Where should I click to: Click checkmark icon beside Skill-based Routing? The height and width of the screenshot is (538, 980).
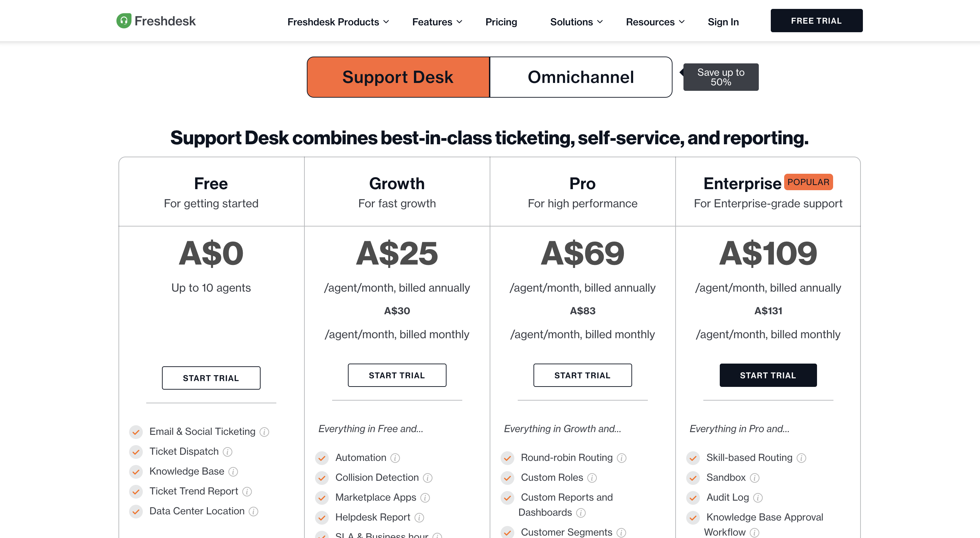tap(693, 458)
